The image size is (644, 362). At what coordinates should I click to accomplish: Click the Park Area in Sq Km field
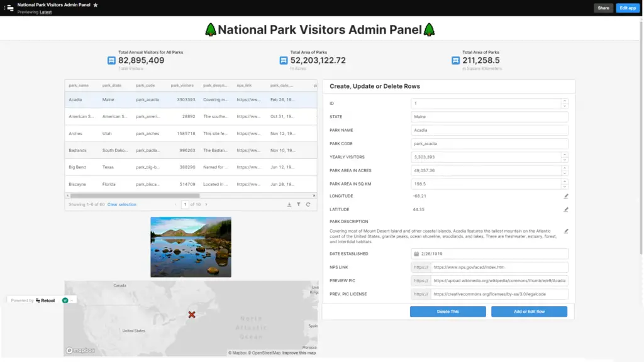[x=486, y=184]
